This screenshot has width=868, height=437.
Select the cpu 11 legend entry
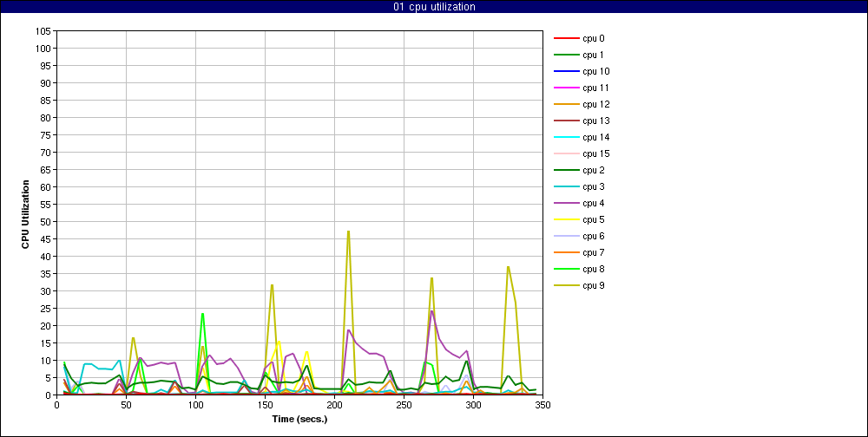[x=582, y=88]
